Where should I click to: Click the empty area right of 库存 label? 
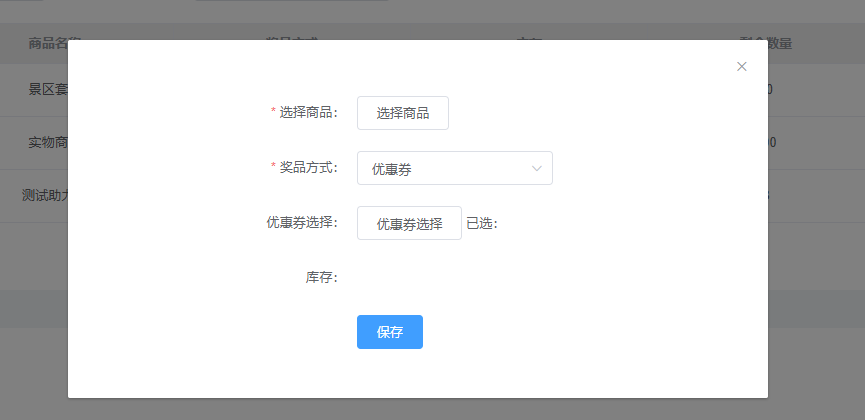tap(450, 277)
